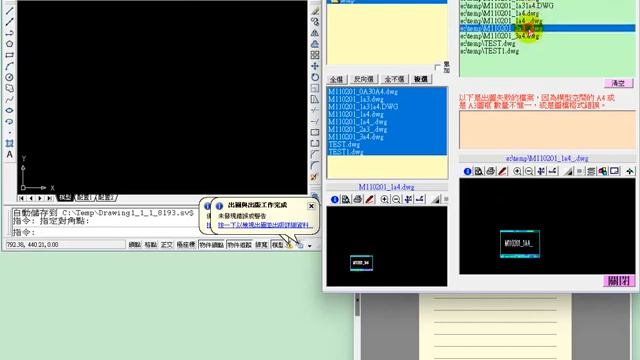Select the Polygon tool

tap(9, 44)
